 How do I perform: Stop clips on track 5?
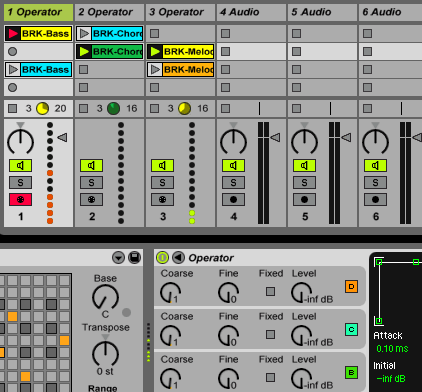pyautogui.click(x=297, y=108)
